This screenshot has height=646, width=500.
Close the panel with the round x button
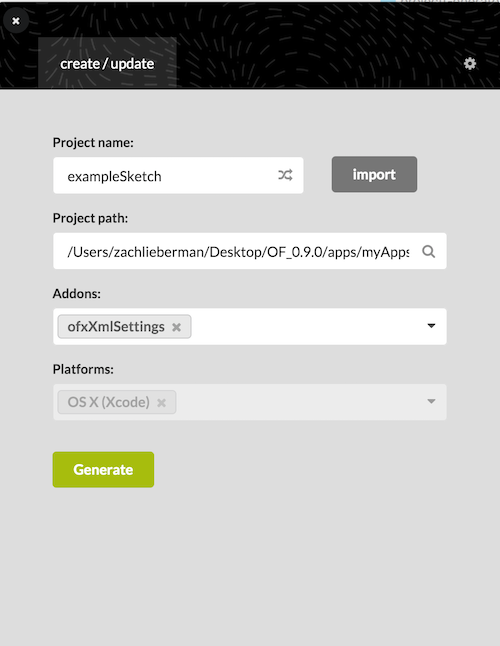click(x=16, y=21)
